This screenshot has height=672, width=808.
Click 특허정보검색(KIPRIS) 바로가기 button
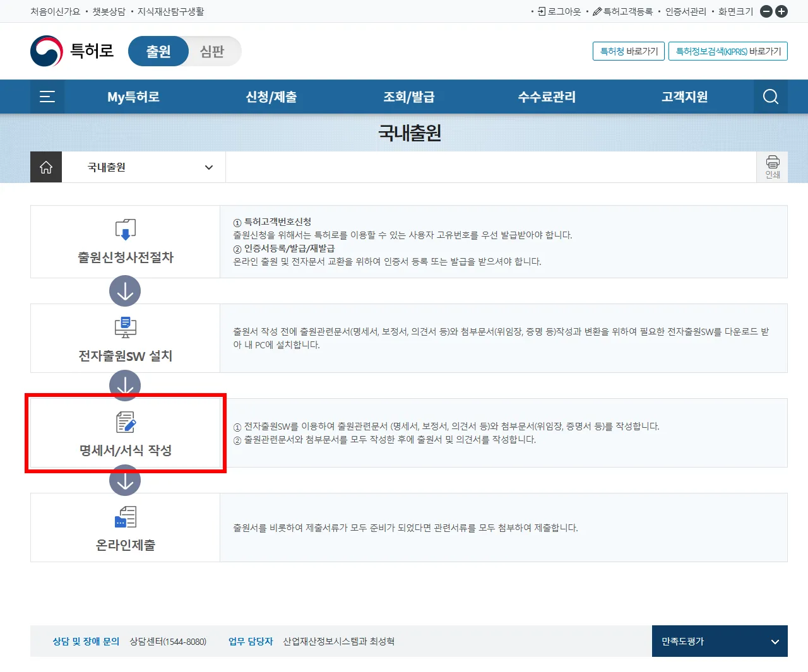pyautogui.click(x=728, y=51)
